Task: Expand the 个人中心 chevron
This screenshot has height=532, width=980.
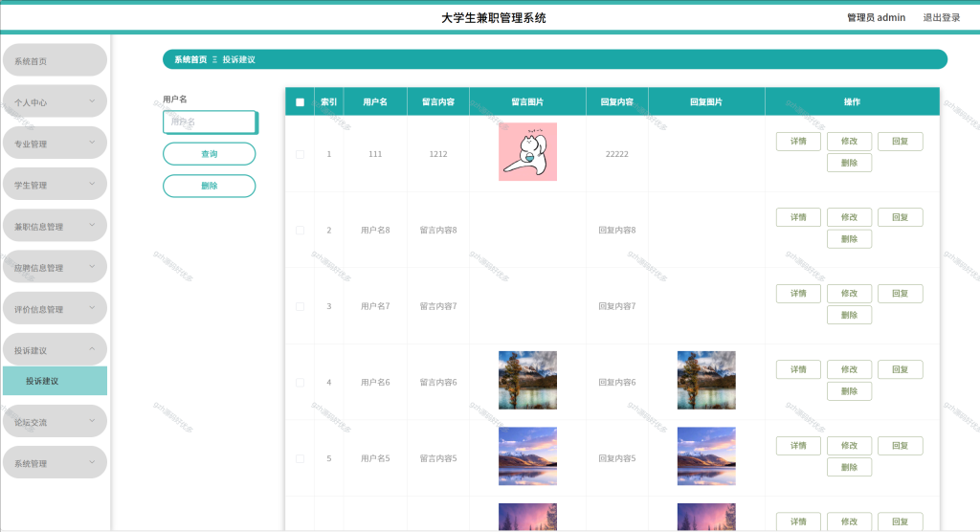Action: click(92, 101)
